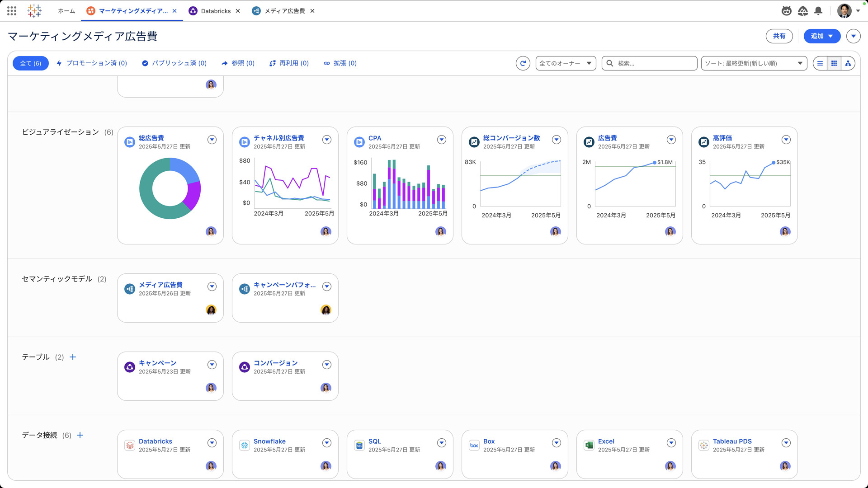Open the 全てのオーナー owner dropdown
This screenshot has width=868, height=488.
coord(566,63)
